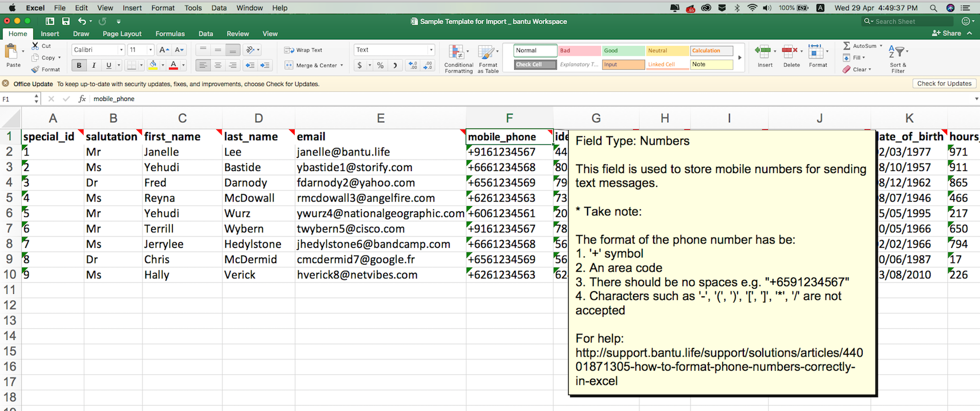This screenshot has height=411, width=980.
Task: Click the Check for Updates button
Action: [x=944, y=84]
